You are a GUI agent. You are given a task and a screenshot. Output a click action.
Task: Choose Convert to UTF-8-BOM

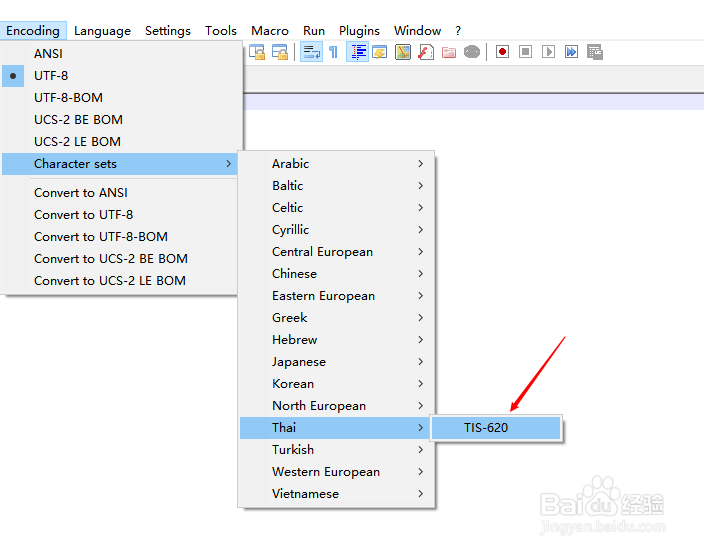[x=120, y=237]
